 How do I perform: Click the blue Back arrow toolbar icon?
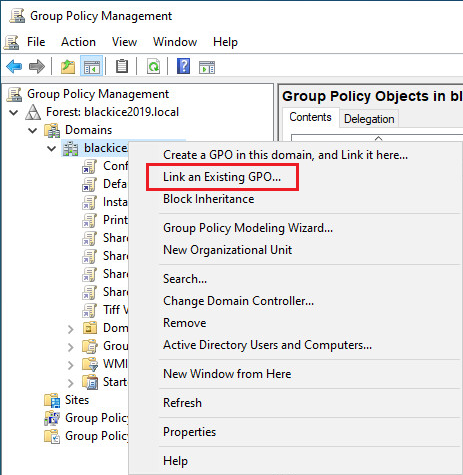pyautogui.click(x=14, y=67)
